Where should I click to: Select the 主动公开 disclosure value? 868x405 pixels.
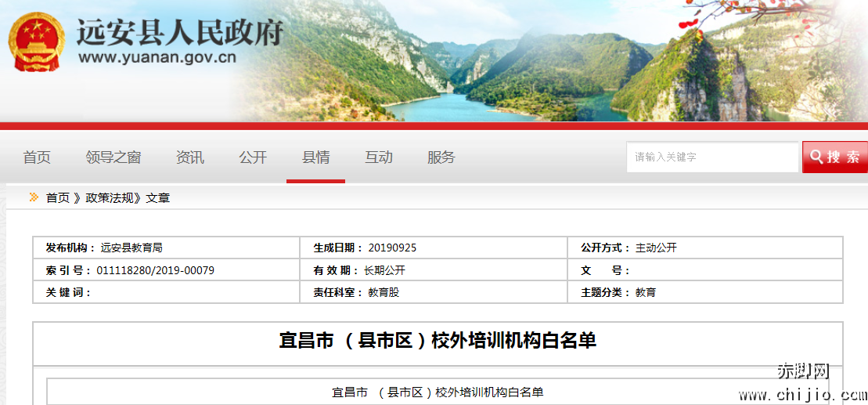point(656,248)
